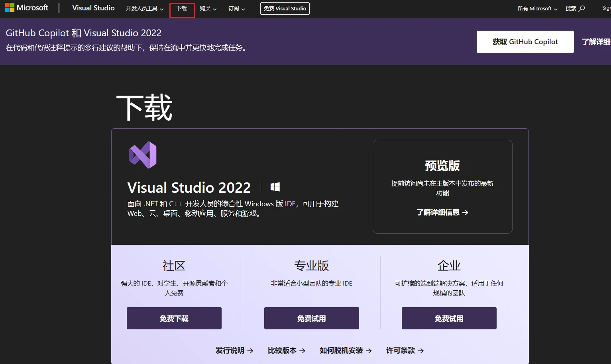The image size is (611, 364).
Task: Open the 如何脱机安装 link
Action: pos(346,350)
